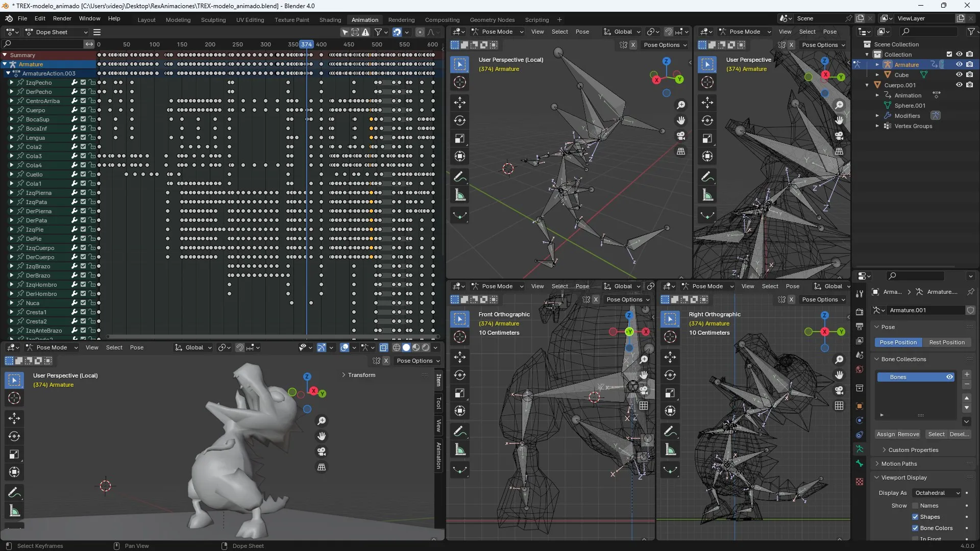Open the Dope Sheet mode dropdown
The image size is (980, 551).
tap(57, 32)
